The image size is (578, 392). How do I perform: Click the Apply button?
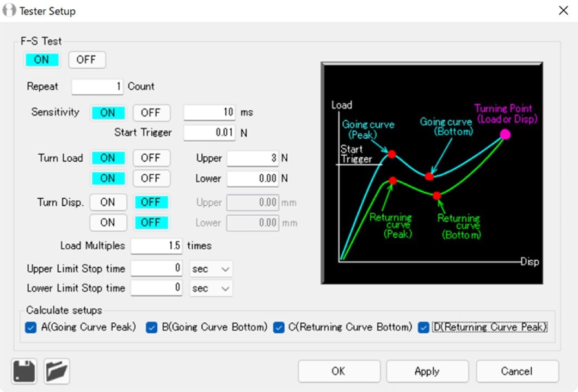(x=427, y=371)
